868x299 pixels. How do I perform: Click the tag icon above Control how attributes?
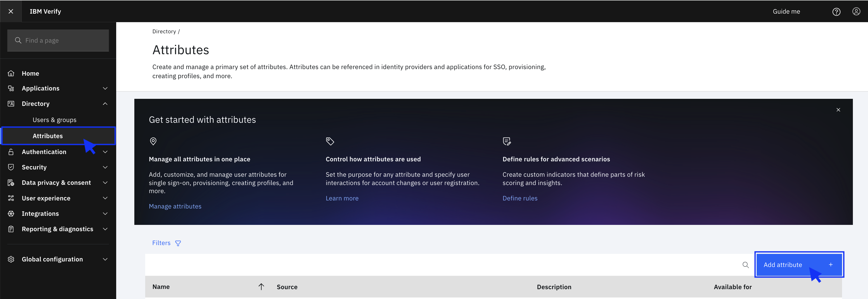330,141
